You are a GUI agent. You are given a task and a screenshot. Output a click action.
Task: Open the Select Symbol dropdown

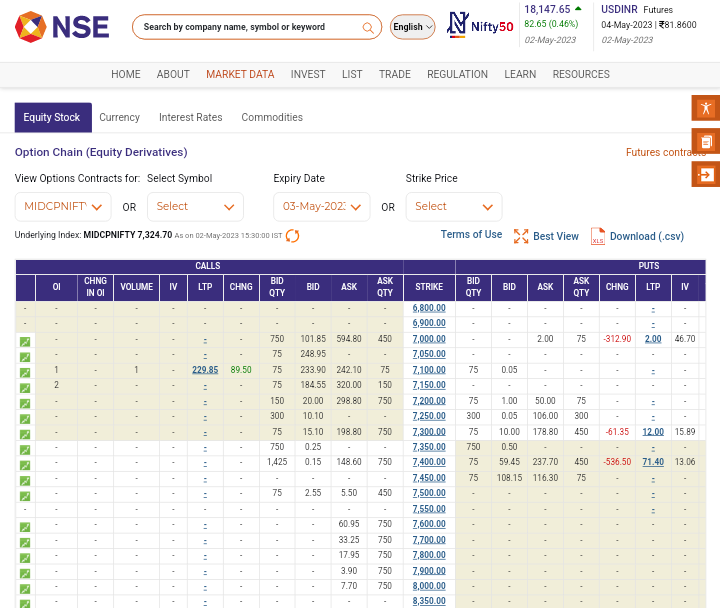pos(195,207)
